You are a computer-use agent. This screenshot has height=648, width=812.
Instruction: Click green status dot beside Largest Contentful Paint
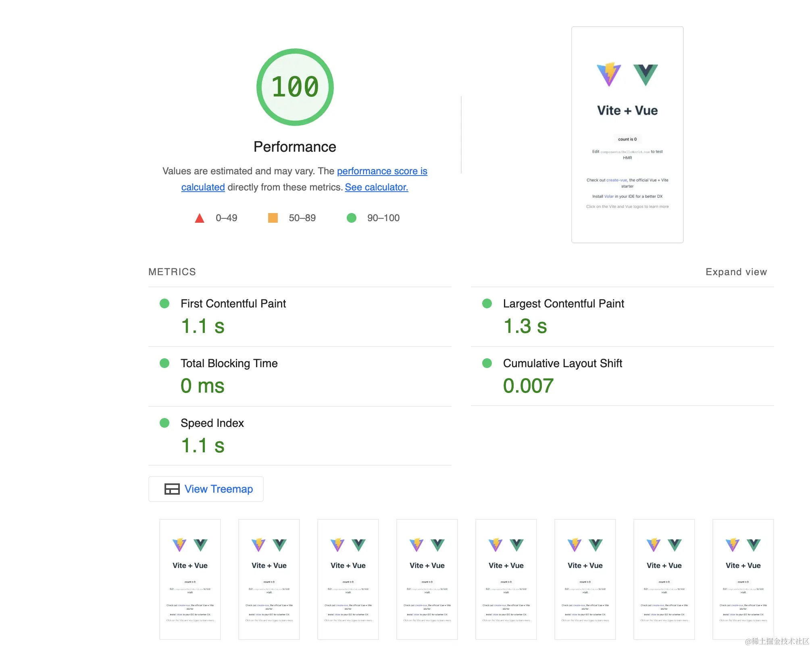click(x=487, y=303)
